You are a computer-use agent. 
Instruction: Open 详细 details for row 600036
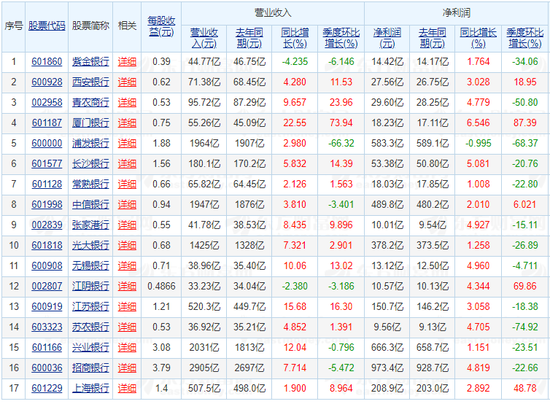tap(127, 368)
